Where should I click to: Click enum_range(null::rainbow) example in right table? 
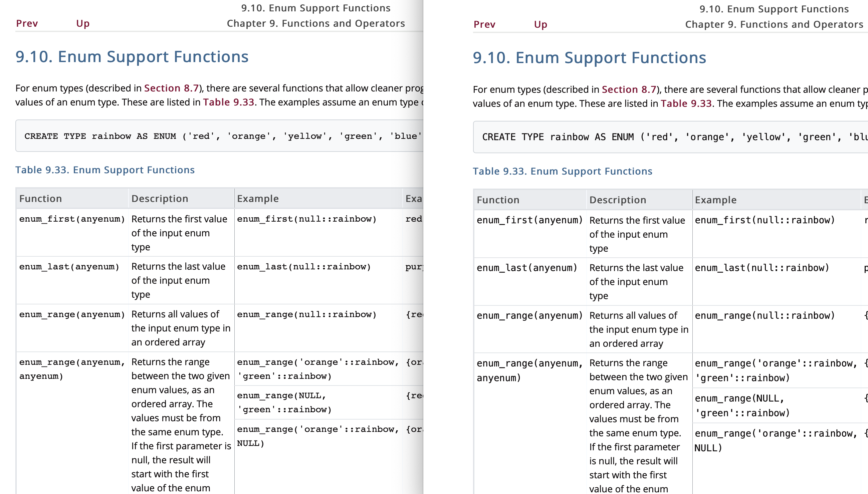[x=765, y=316]
